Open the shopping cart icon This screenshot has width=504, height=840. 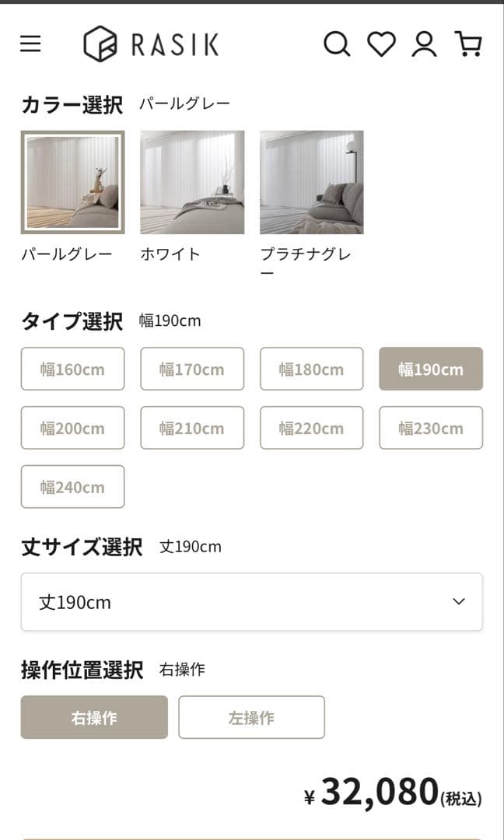click(467, 44)
